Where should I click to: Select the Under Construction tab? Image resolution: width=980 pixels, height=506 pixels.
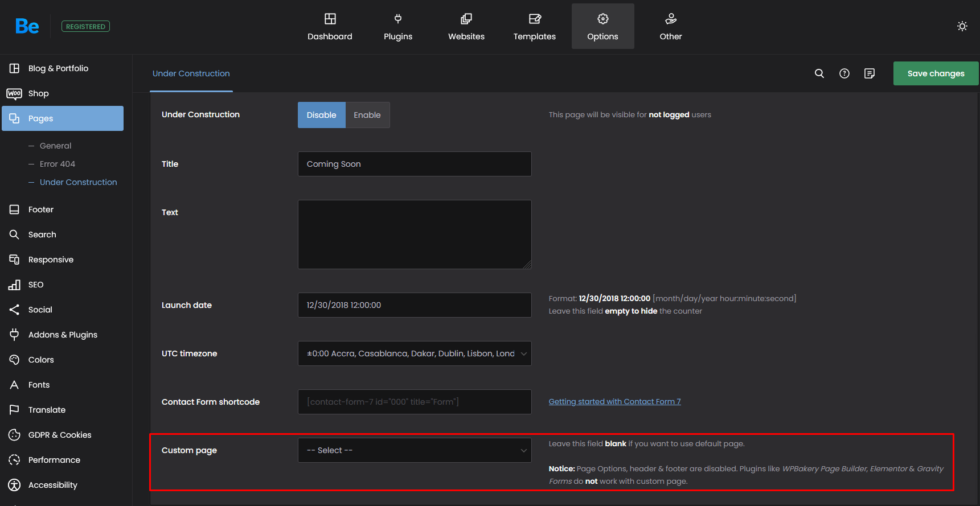191,73
